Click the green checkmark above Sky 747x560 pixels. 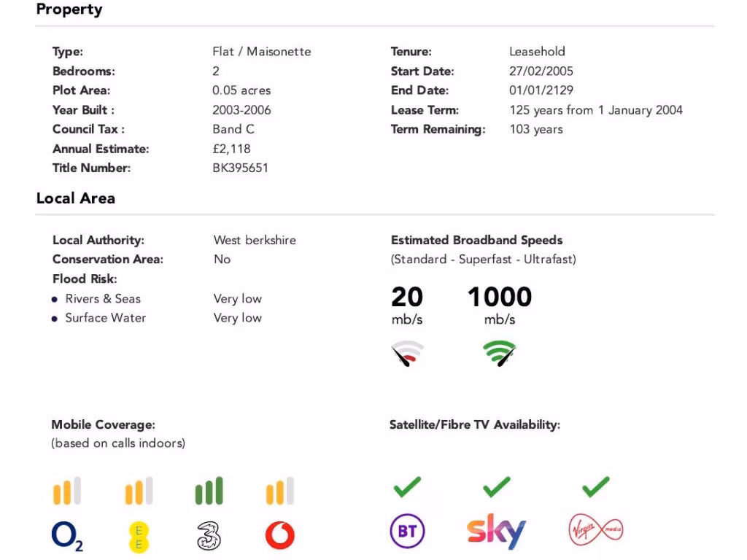[x=497, y=486]
